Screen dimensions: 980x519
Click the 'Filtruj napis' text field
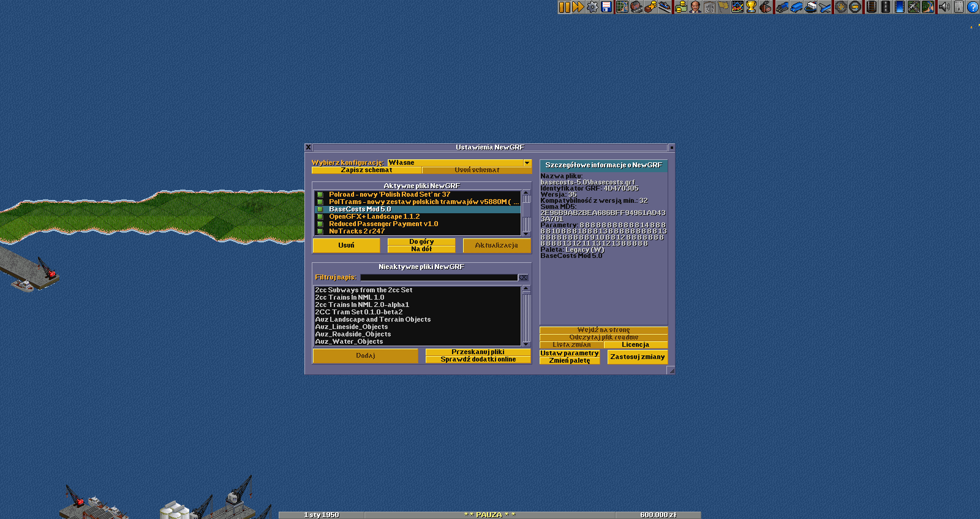tap(439, 278)
